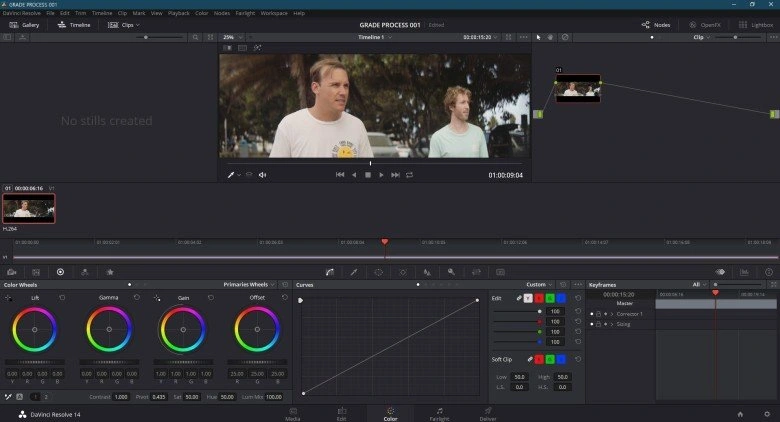Expand the Corrector 1 keyframe track
The image size is (780, 422).
click(x=612, y=314)
